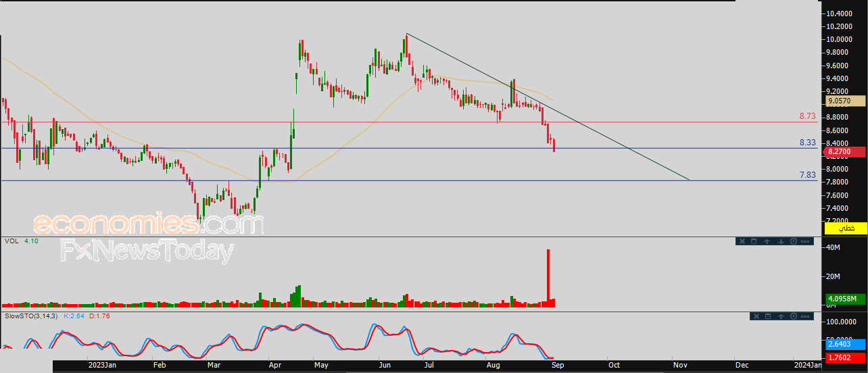
Task: Open more options for VOL panel
Action: [805, 241]
